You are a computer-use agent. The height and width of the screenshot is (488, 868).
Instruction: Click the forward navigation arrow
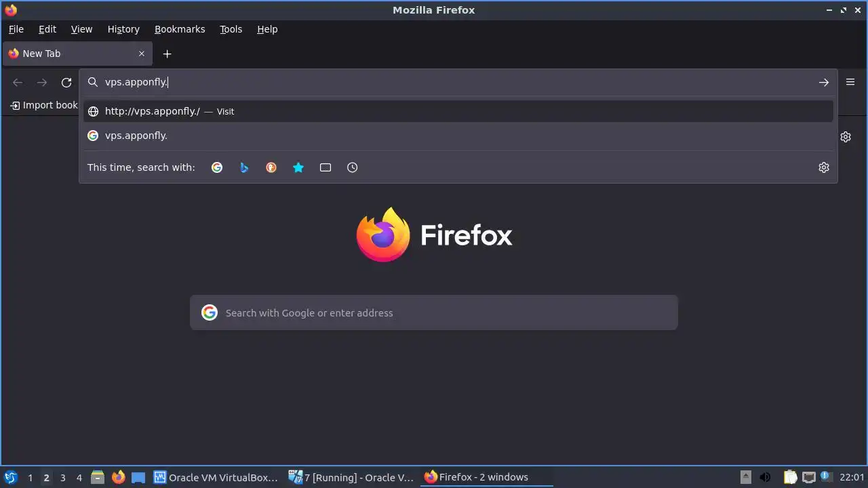pos(42,82)
